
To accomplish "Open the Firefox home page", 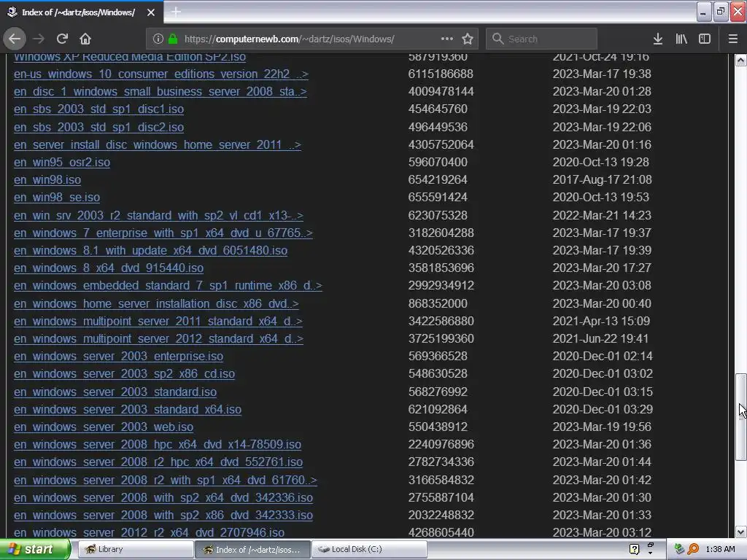I will (85, 39).
